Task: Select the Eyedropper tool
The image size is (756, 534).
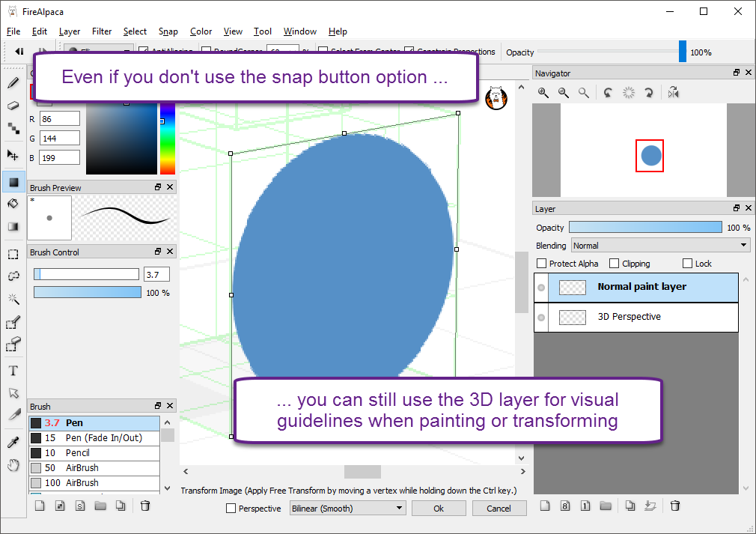Action: point(13,442)
